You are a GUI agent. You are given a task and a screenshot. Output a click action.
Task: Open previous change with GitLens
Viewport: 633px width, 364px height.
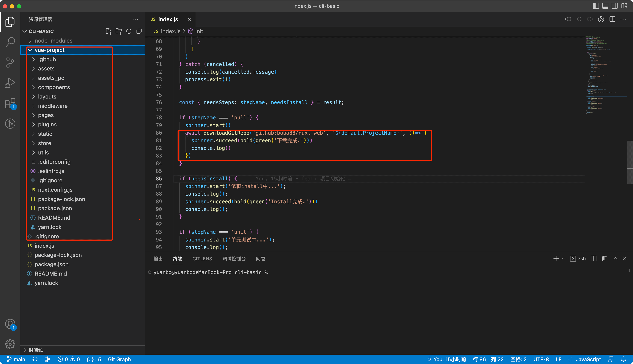coord(568,19)
